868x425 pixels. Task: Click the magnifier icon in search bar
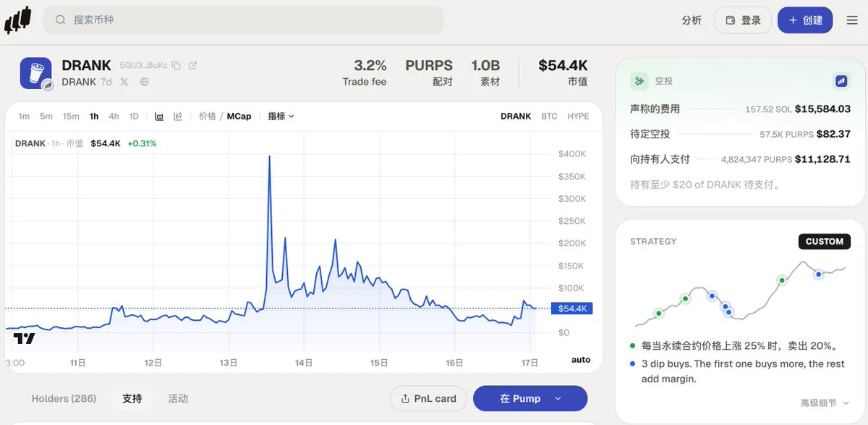point(61,20)
